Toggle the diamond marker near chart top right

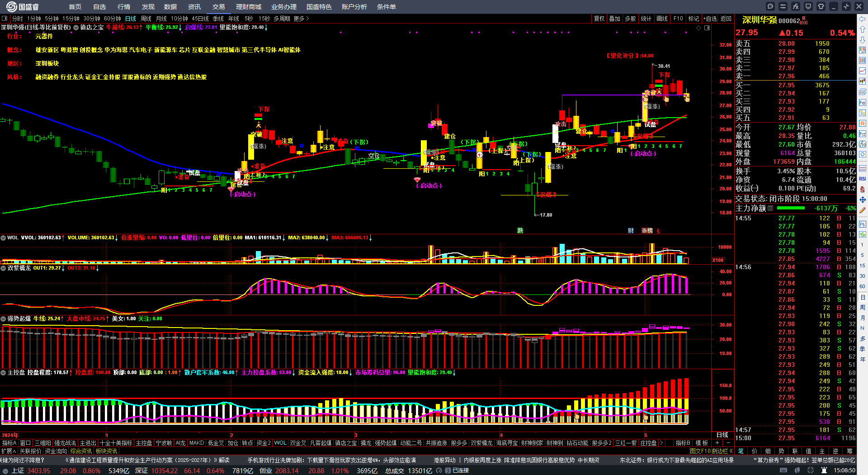[699, 28]
